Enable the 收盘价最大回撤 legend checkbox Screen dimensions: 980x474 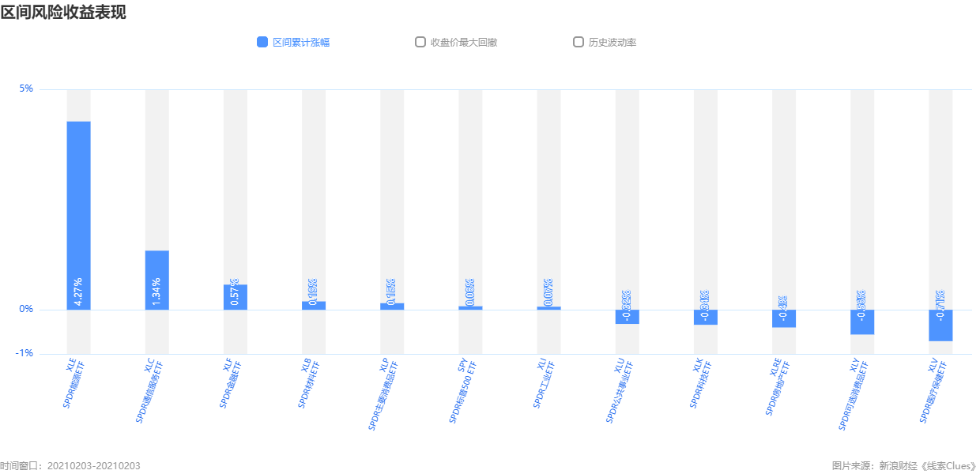click(420, 42)
